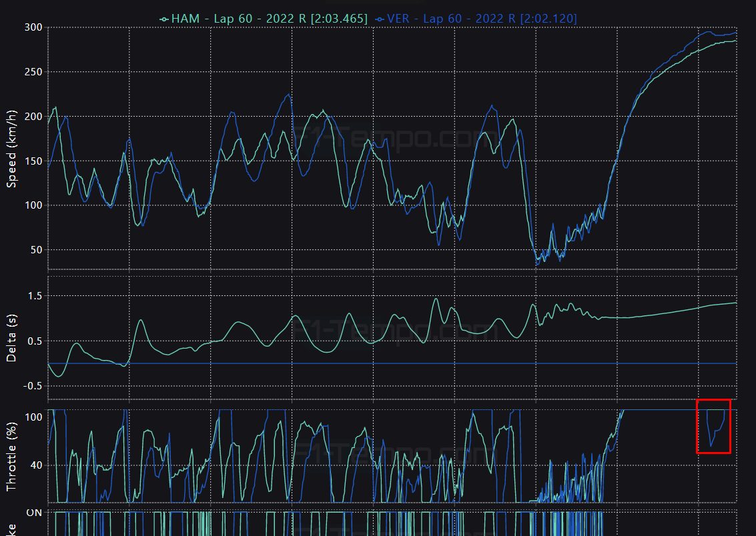This screenshot has width=756, height=536.
Task: Select the 300 tick label on Speed axis
Action: point(33,27)
